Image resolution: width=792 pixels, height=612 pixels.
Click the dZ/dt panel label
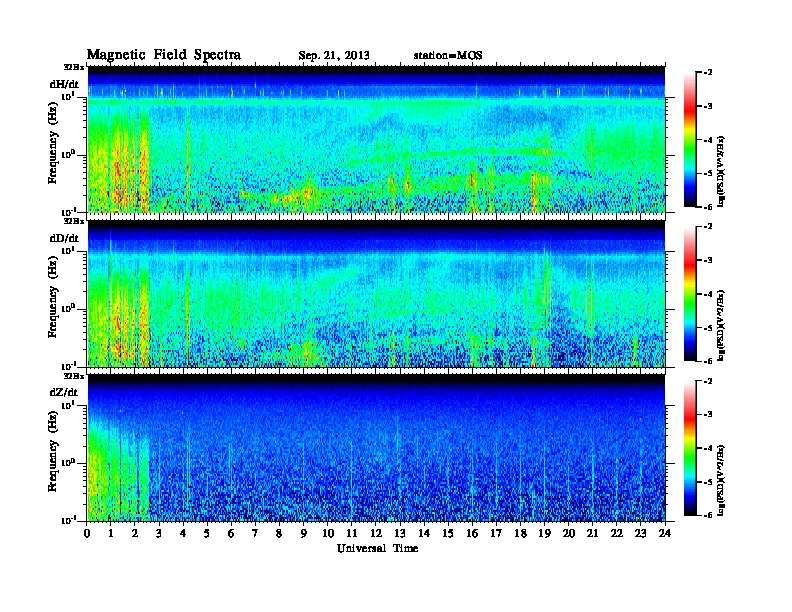(64, 392)
